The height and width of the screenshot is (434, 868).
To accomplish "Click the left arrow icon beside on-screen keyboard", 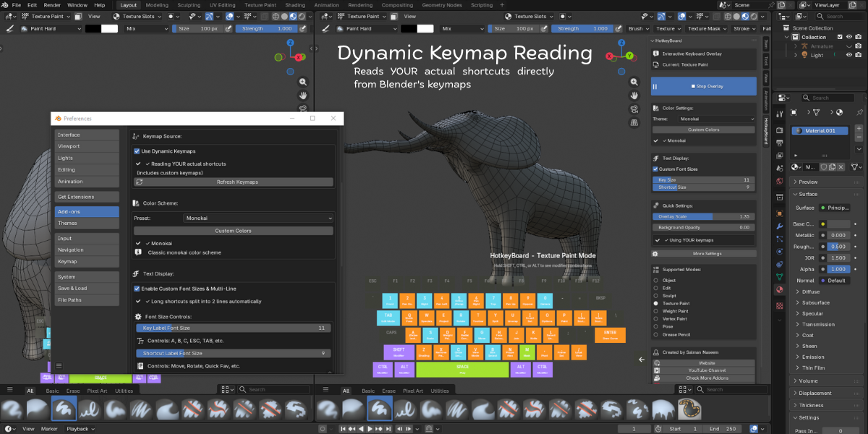I will pos(642,359).
